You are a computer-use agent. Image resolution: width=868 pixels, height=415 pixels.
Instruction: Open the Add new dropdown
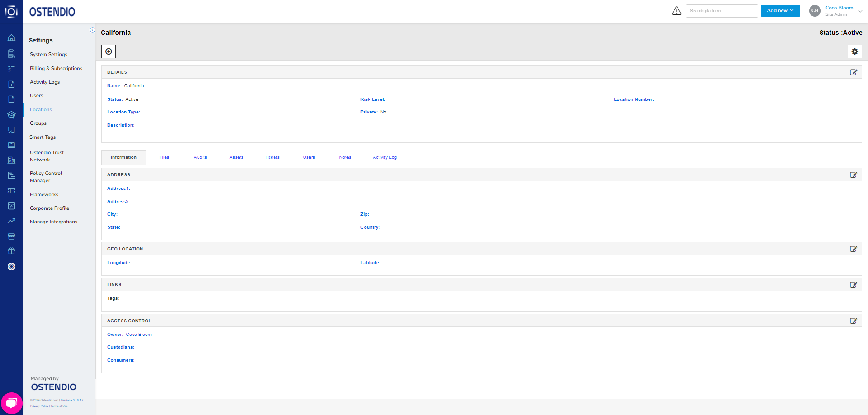[x=780, y=10]
